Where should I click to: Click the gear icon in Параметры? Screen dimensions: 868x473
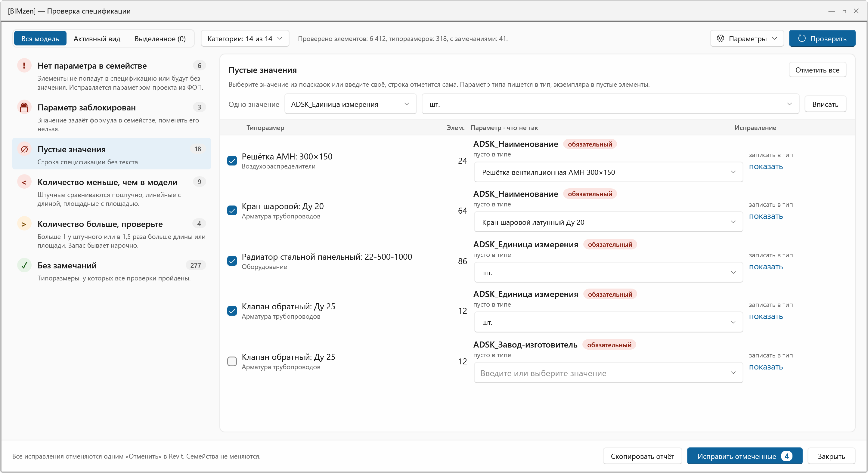coord(721,39)
